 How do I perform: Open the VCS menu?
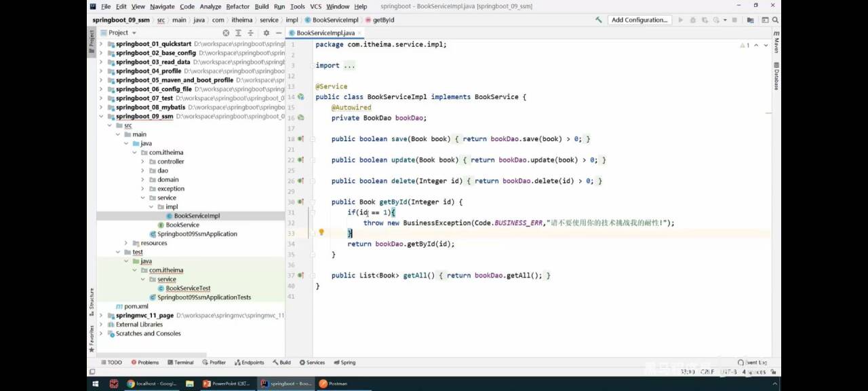[315, 6]
